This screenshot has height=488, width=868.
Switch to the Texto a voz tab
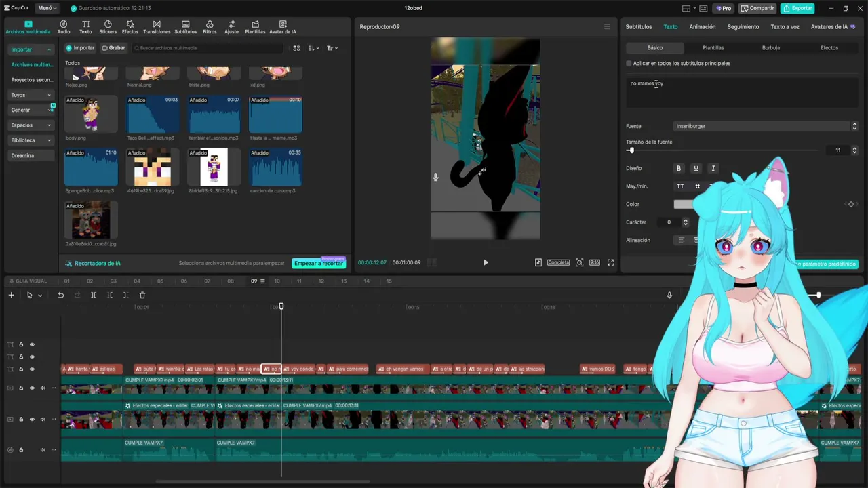coord(785,27)
